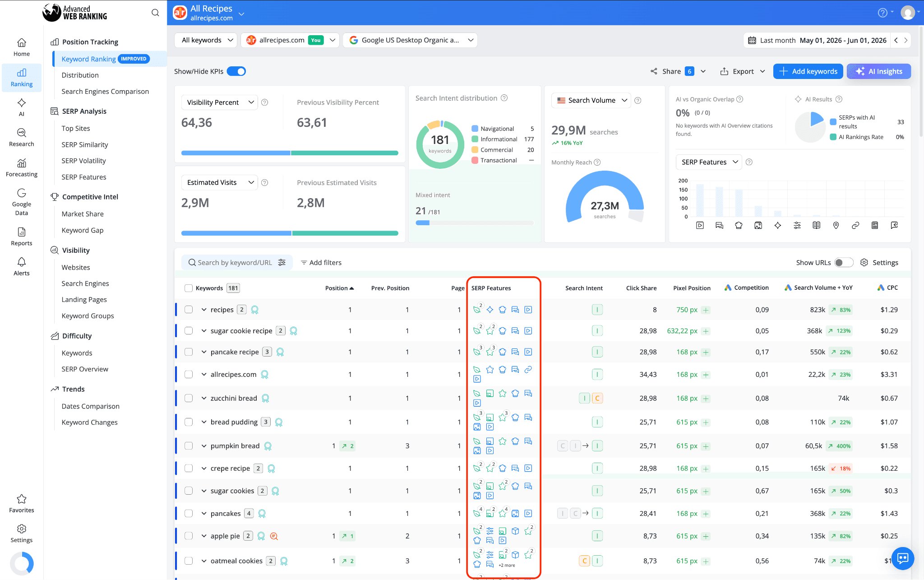
Task: Enable the Show URLs switch
Action: point(843,262)
